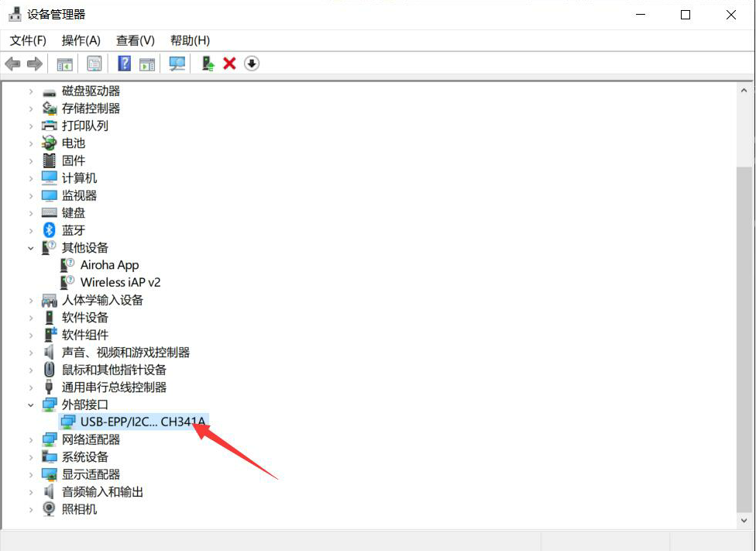
Task: Open the 操作(A) menu
Action: [x=81, y=40]
